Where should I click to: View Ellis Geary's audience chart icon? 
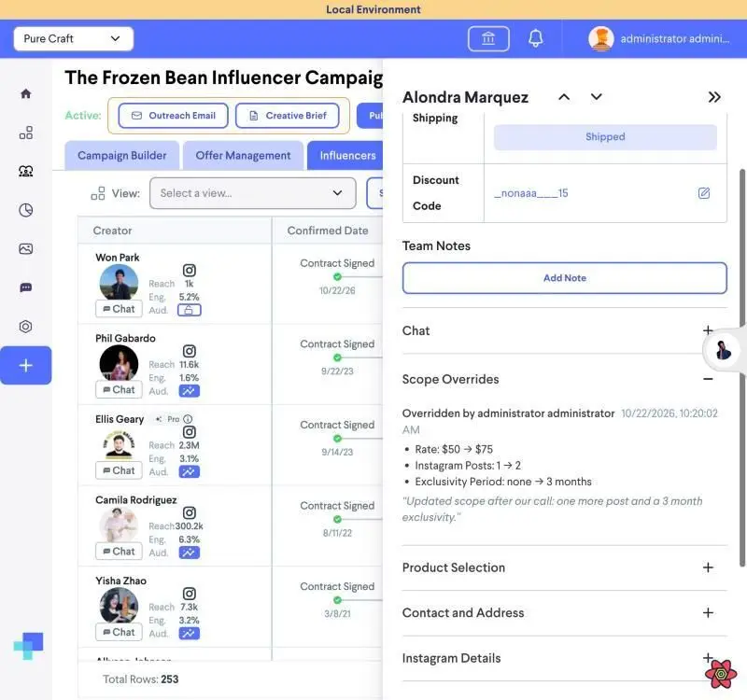(190, 472)
